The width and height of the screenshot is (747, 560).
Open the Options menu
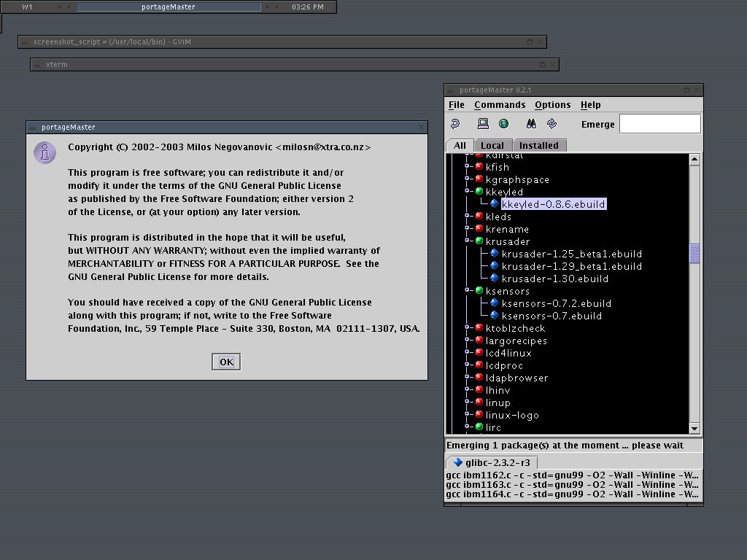coord(553,105)
